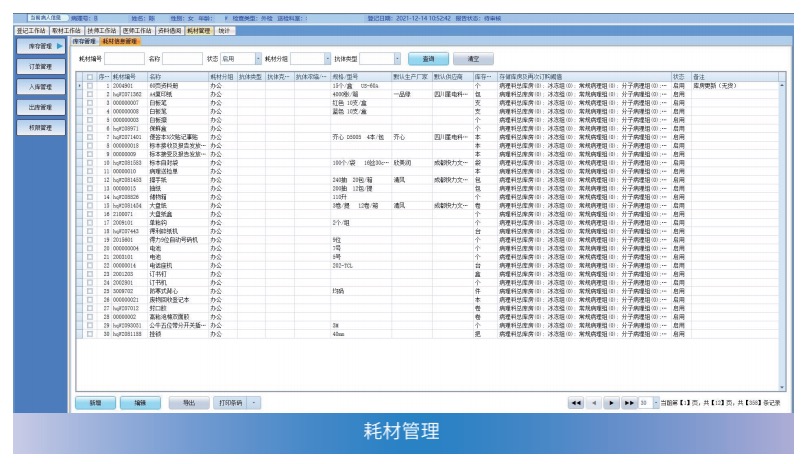Click the 查询 search button
This screenshot has width=807, height=464.
coord(428,59)
